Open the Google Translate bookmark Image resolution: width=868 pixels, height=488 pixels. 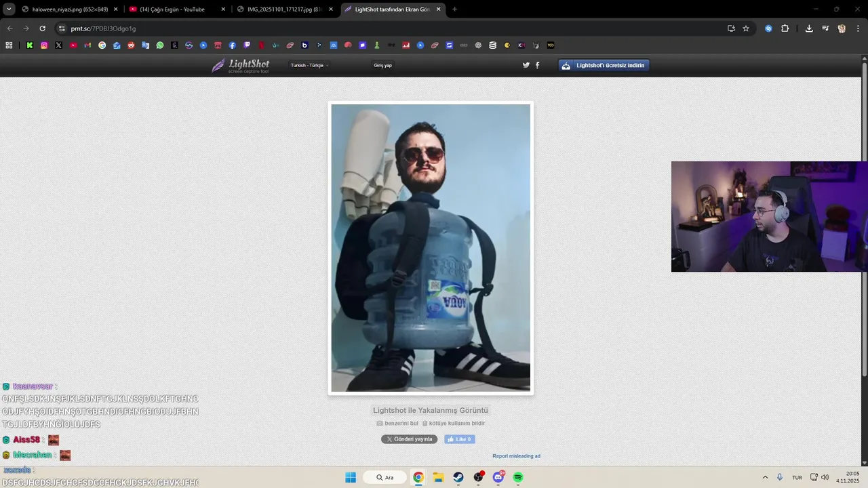pos(146,45)
